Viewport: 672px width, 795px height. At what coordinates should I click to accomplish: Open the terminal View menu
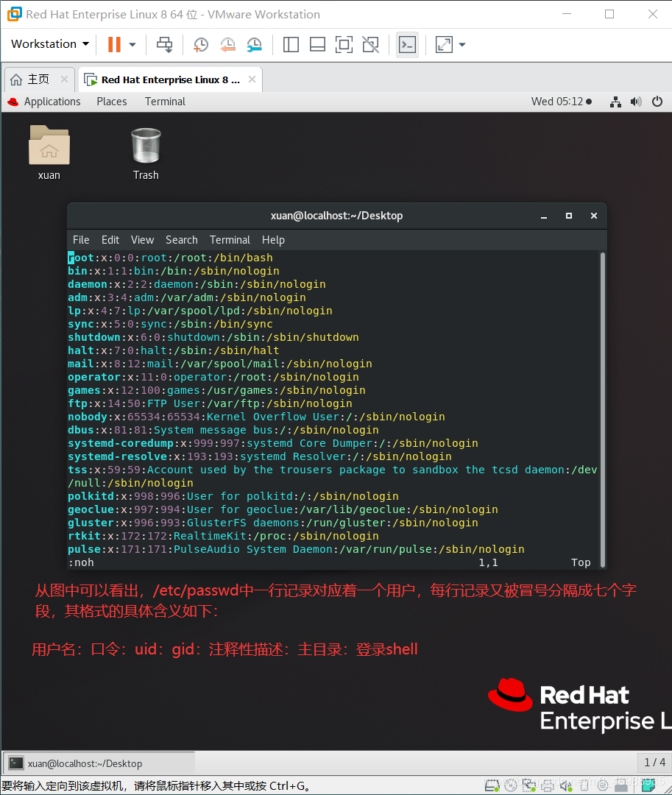coord(142,240)
